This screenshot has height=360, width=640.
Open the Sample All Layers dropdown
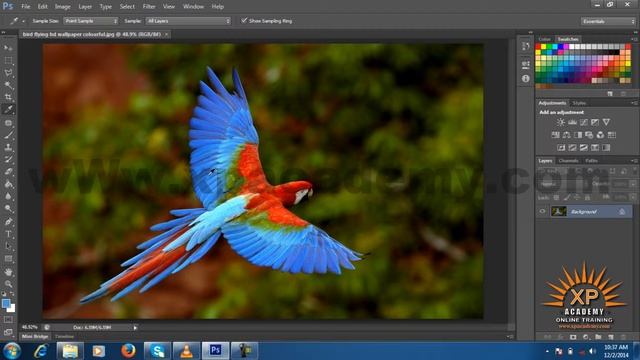point(188,21)
